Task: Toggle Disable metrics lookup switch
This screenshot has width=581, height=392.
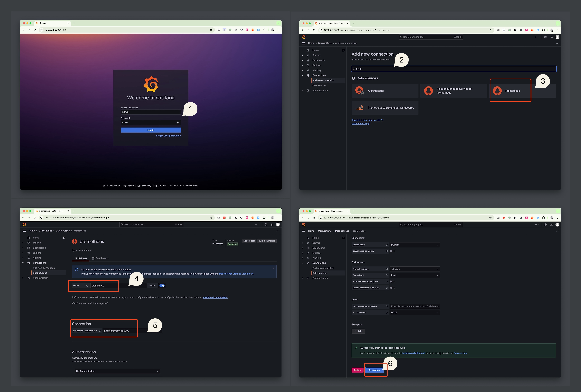Action: pos(392,251)
